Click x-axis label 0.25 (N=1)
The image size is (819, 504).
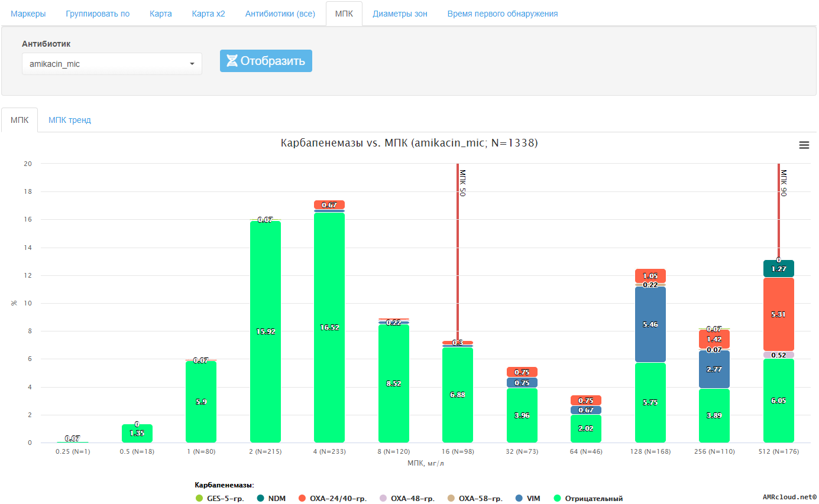pos(73,451)
